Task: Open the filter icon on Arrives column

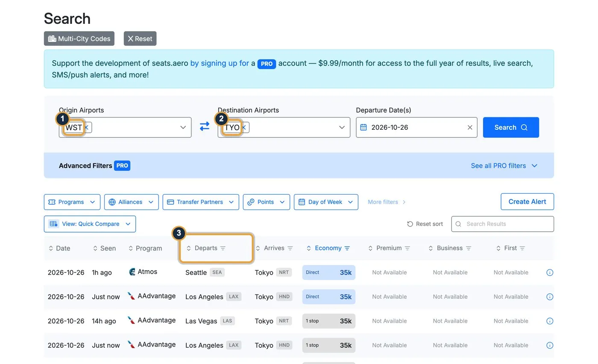Action: point(290,248)
